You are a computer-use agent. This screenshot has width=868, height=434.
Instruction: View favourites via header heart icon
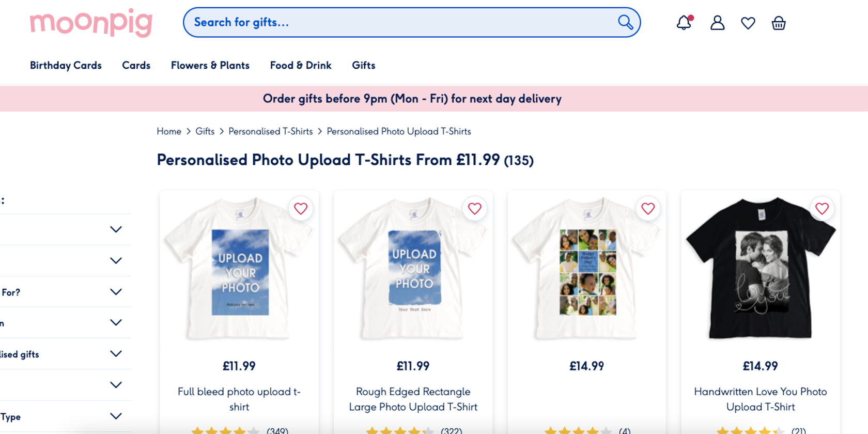pos(748,23)
